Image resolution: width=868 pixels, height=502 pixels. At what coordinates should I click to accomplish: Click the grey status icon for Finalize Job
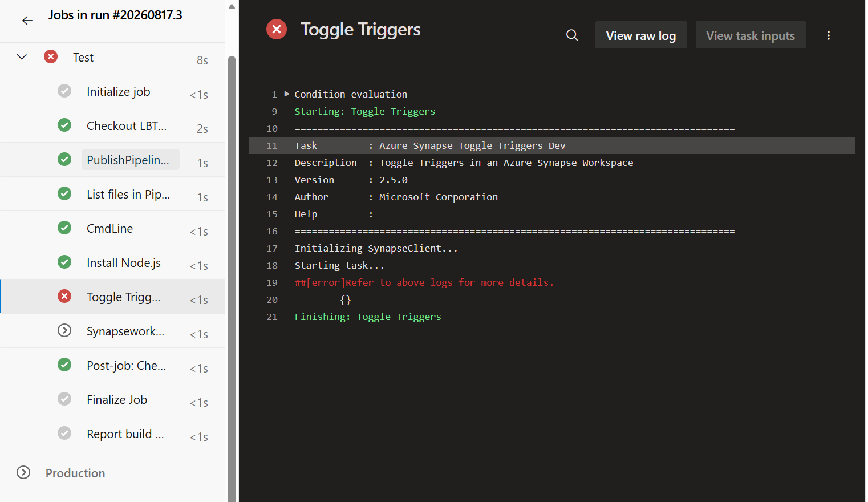[x=64, y=399]
